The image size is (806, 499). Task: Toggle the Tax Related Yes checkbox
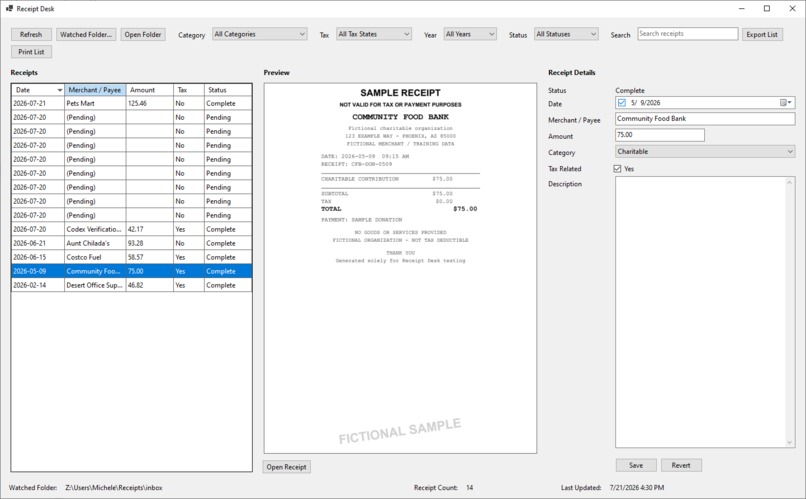click(x=617, y=169)
